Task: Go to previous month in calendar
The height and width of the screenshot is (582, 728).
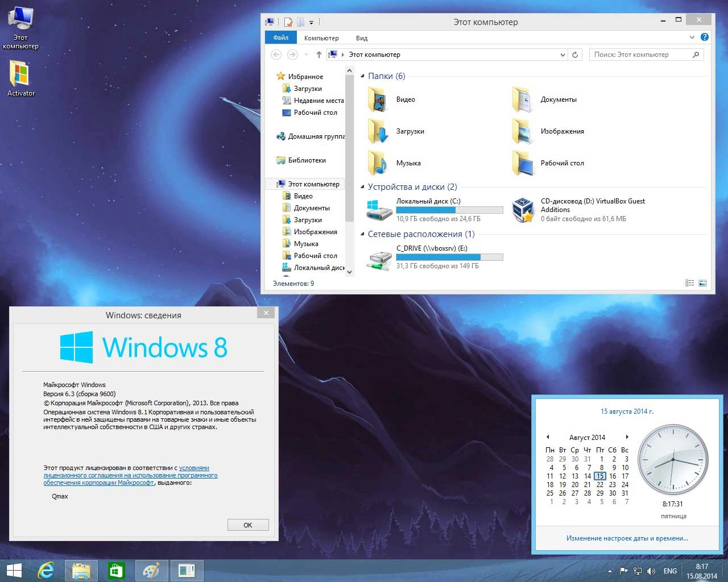Action: 548,437
